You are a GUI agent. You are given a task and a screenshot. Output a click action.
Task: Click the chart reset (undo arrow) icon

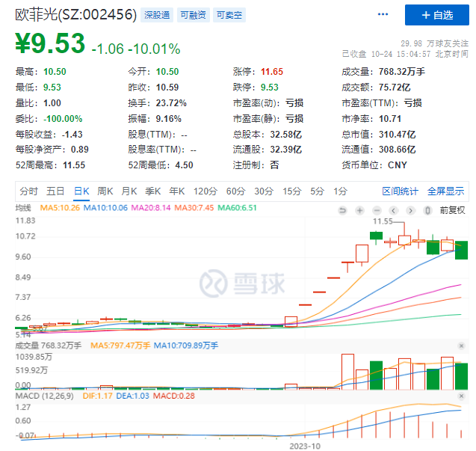point(342,210)
